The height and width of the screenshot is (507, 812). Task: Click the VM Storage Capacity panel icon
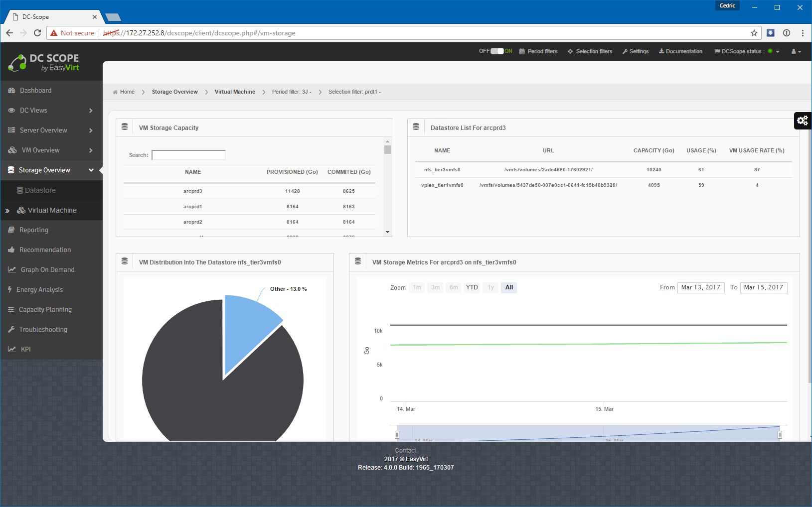point(125,127)
